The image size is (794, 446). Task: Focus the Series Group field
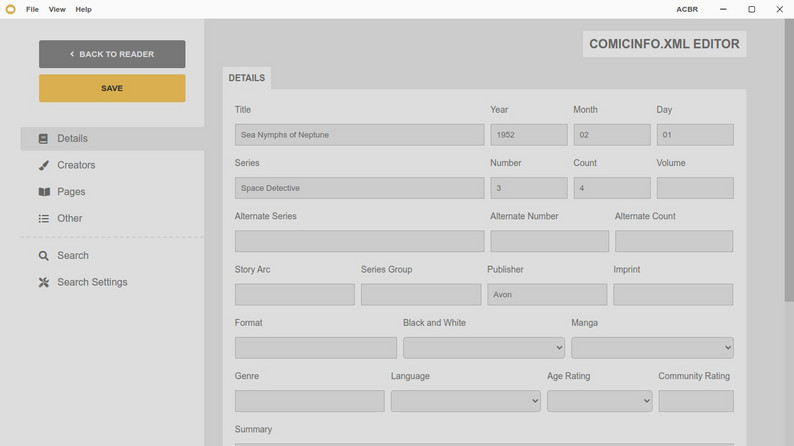point(421,295)
